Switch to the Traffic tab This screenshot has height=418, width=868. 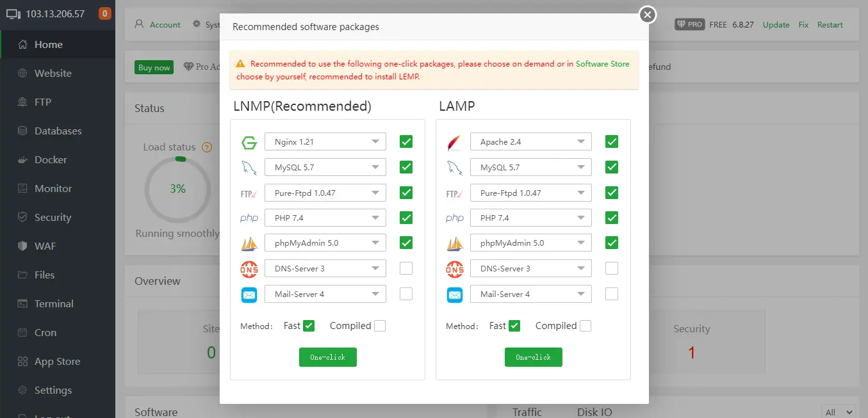[527, 412]
